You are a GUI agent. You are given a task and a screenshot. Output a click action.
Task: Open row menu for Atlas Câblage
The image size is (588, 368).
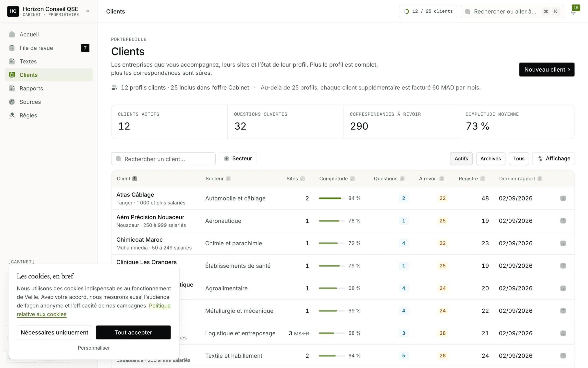coord(563,198)
